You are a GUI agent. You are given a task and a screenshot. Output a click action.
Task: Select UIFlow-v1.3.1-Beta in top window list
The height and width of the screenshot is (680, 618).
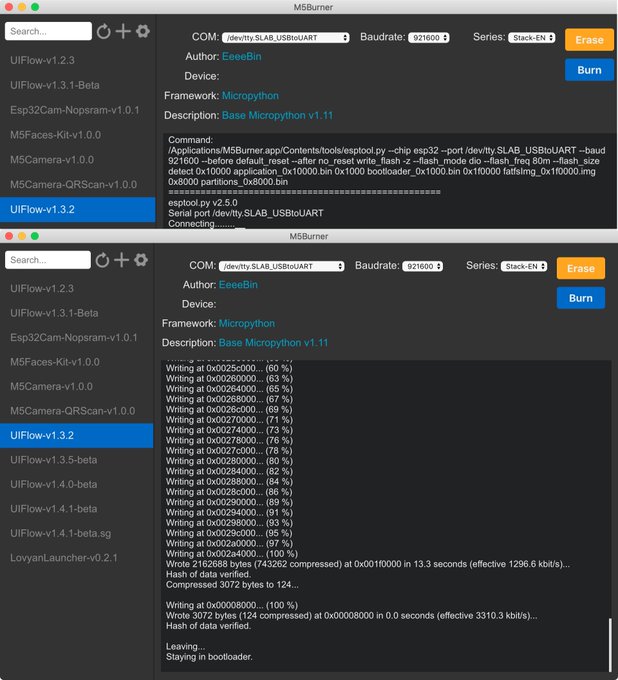[78, 85]
